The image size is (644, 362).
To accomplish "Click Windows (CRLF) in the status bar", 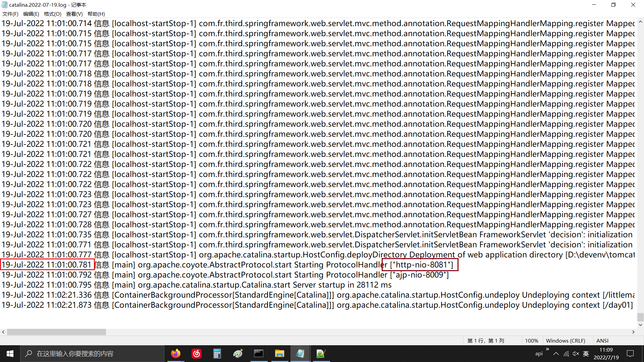I will [566, 341].
